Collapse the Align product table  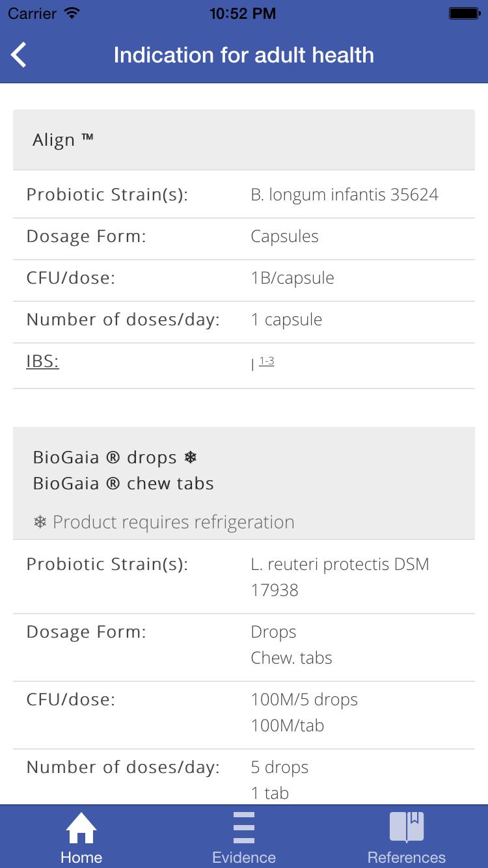(243, 139)
